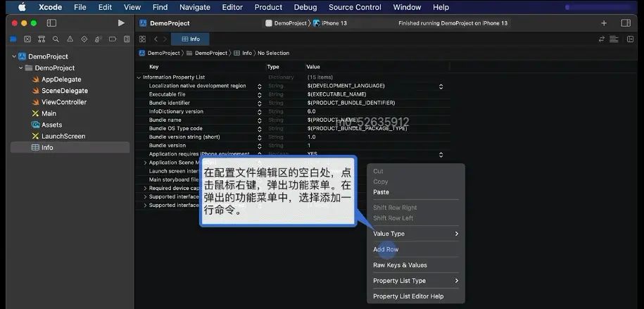Open the Issue navigator warning icon
The height and width of the screenshot is (309, 644).
point(70,39)
